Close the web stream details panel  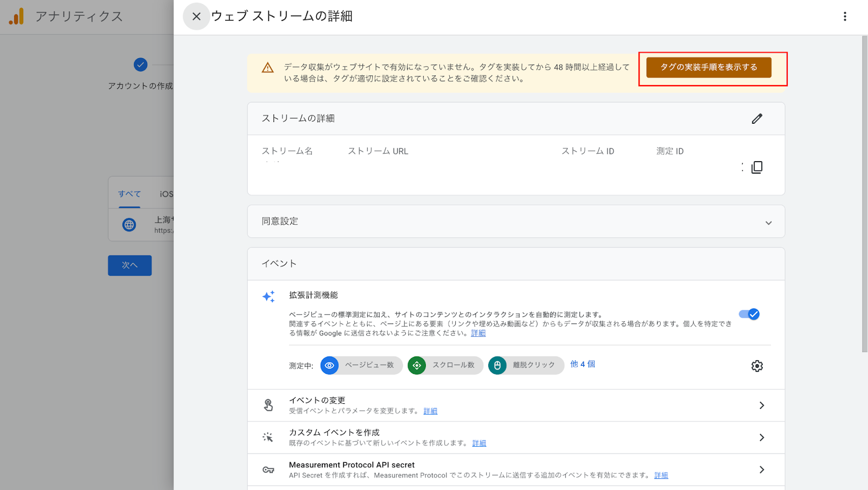click(x=196, y=16)
